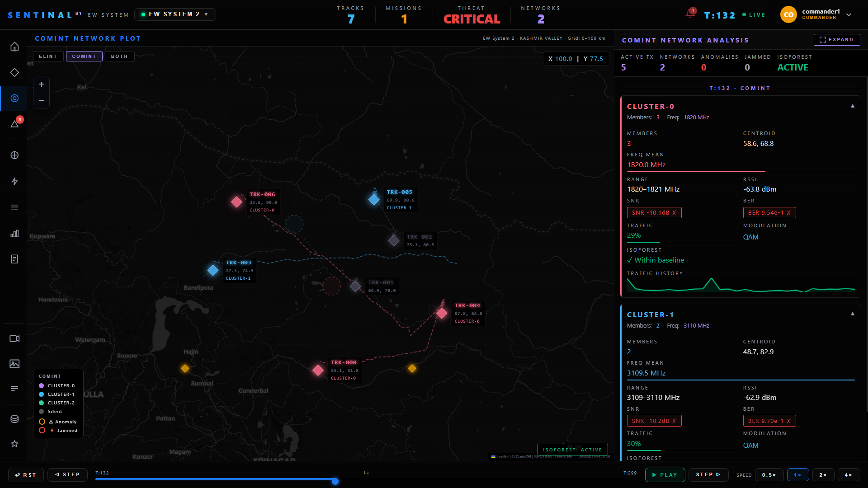The height and width of the screenshot is (488, 868).
Task: Switch plot mode to ELINT
Action: pyautogui.click(x=48, y=56)
